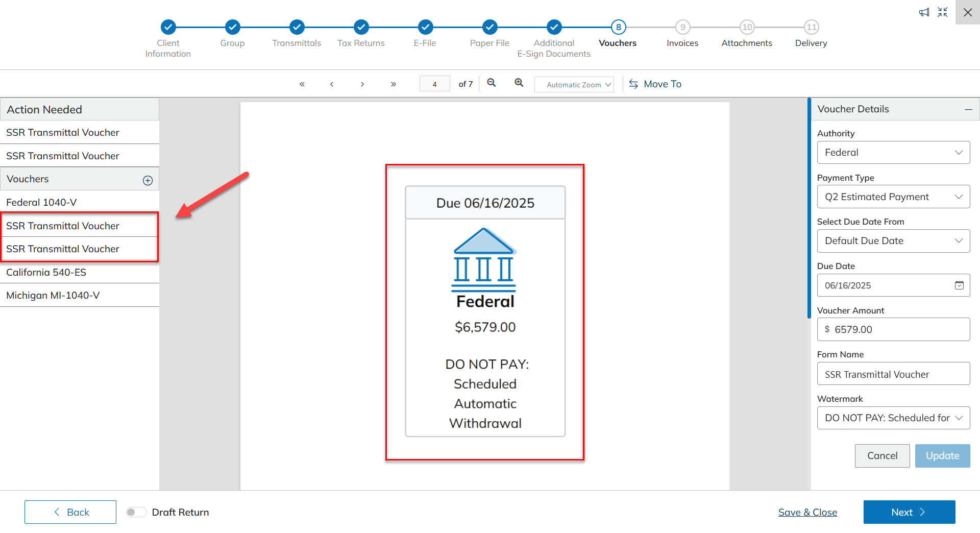Screen dimensions: 980x533
Task: Expand the Payment Type dropdown
Action: pos(893,197)
